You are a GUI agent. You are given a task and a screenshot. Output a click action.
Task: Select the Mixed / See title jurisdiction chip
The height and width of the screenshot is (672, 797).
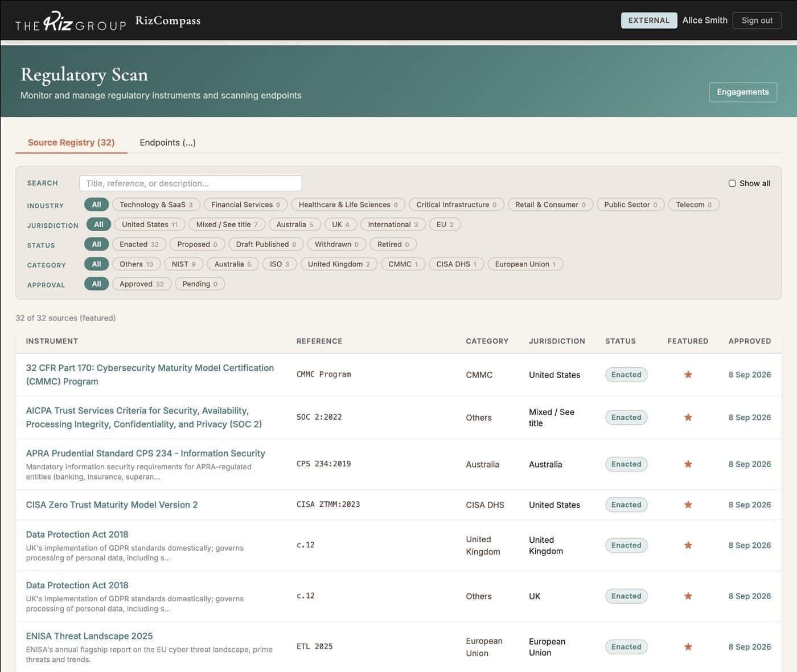(x=227, y=224)
